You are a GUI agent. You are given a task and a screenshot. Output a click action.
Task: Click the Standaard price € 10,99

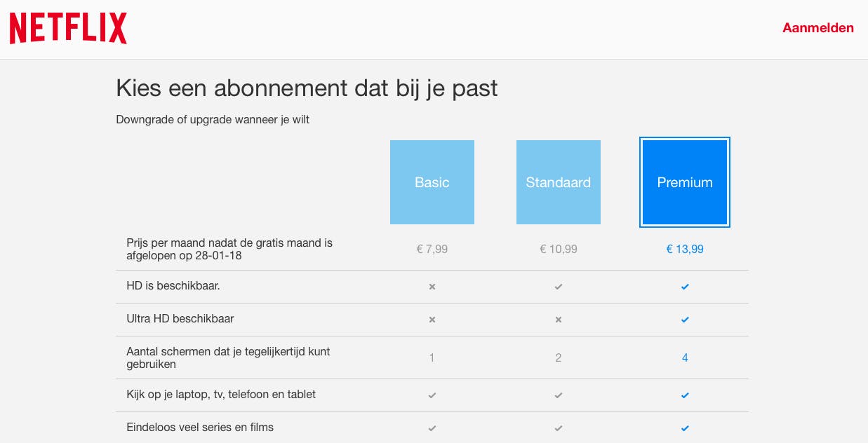(x=559, y=249)
